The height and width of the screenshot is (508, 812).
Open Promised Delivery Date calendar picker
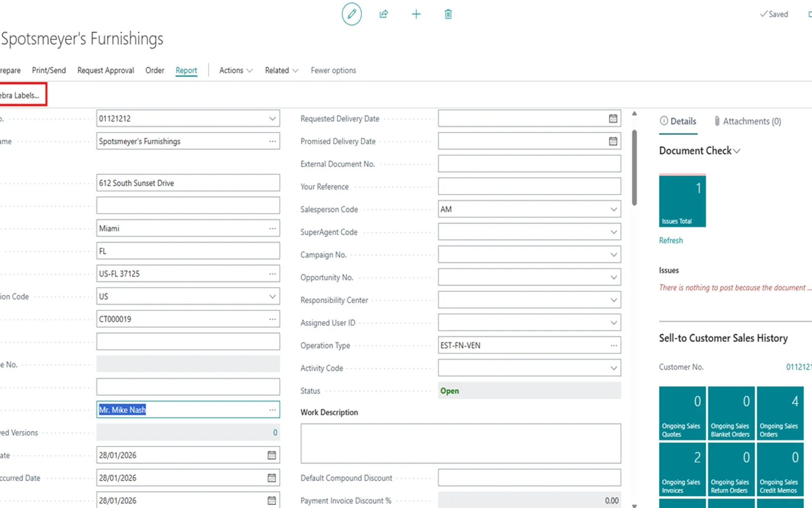613,141
